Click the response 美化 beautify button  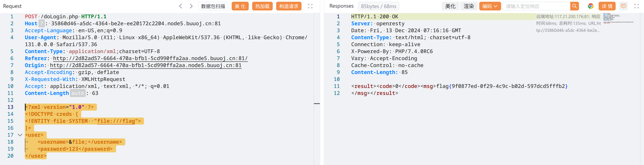450,6
